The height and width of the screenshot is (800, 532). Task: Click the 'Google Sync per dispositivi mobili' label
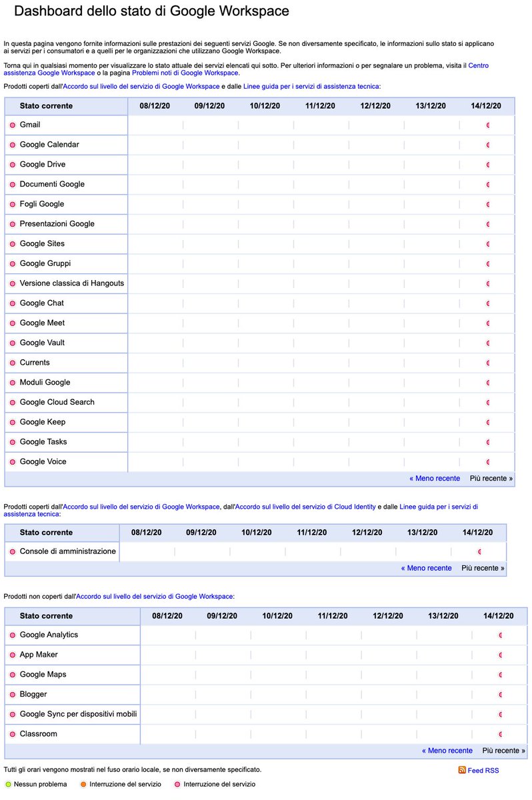[78, 714]
